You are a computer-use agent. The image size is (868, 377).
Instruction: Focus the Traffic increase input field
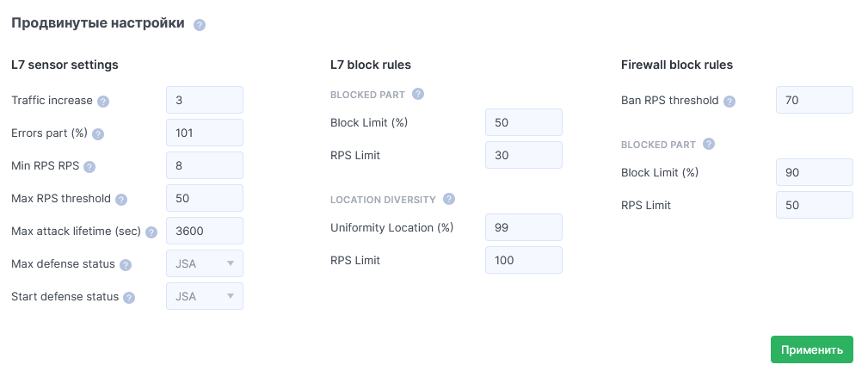point(205,100)
